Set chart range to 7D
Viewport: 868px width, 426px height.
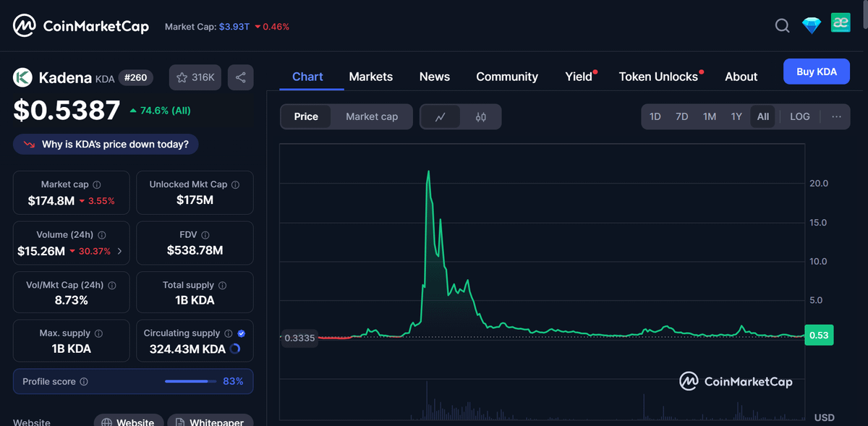[681, 116]
